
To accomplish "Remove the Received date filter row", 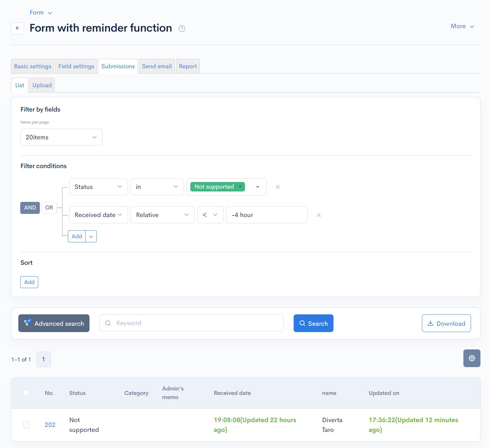I will (319, 215).
